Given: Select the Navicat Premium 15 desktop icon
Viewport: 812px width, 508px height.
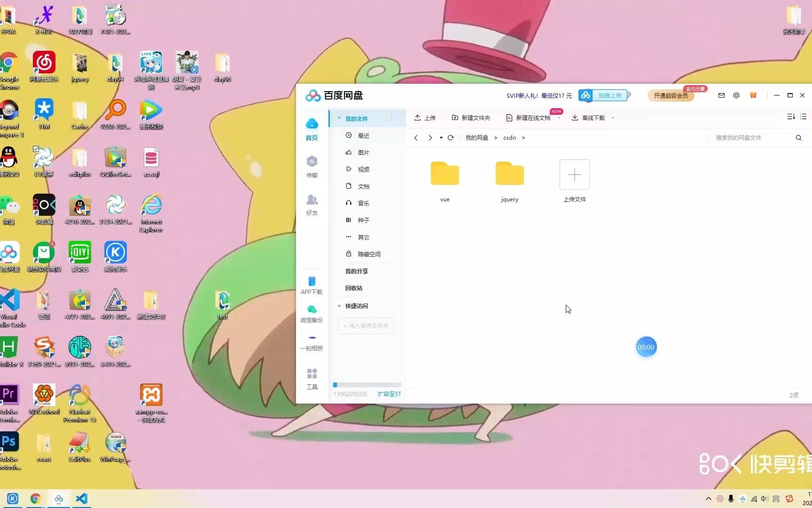Looking at the screenshot, I should pos(79,403).
